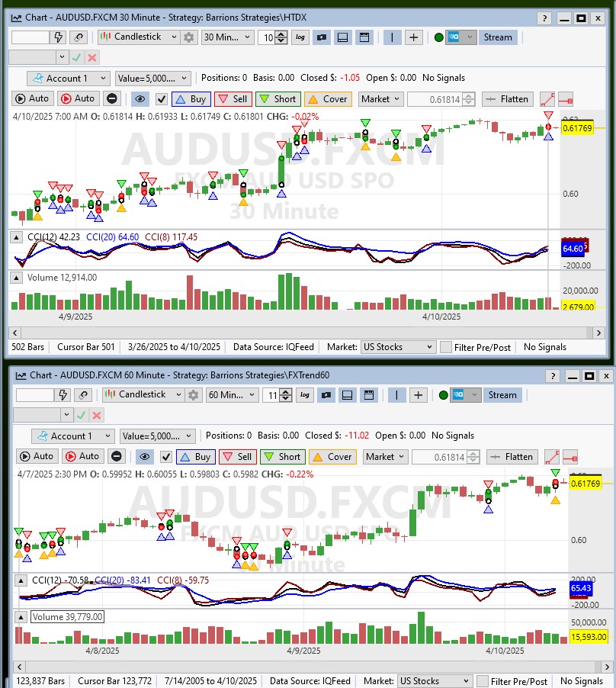This screenshot has height=688, width=616.
Task: Open Value=5,000 sizing dropdown in 30 Minute chart
Action: 153,79
